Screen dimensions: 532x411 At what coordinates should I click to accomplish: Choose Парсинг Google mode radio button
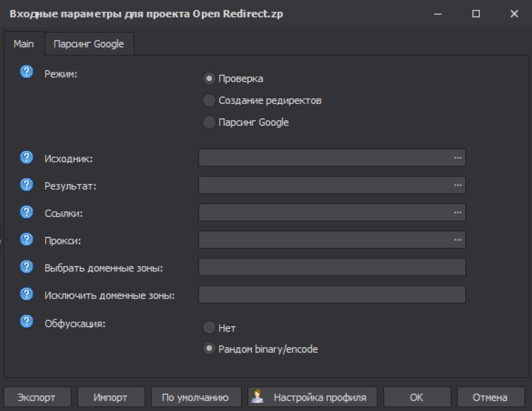tap(209, 122)
